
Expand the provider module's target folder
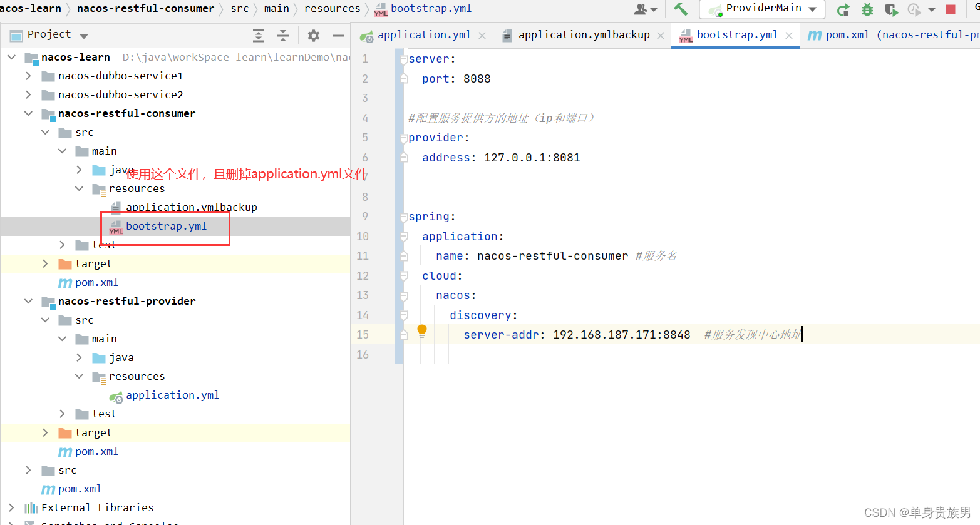(x=45, y=432)
